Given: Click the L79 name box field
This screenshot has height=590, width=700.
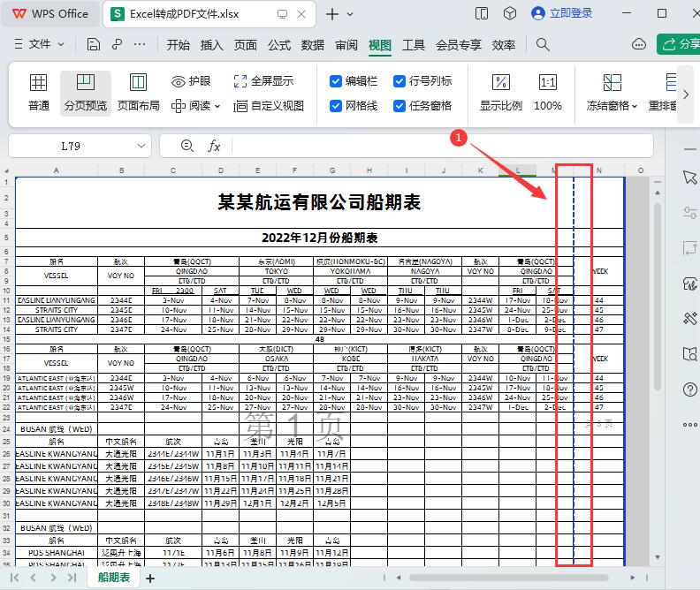Looking at the screenshot, I should click(x=71, y=146).
